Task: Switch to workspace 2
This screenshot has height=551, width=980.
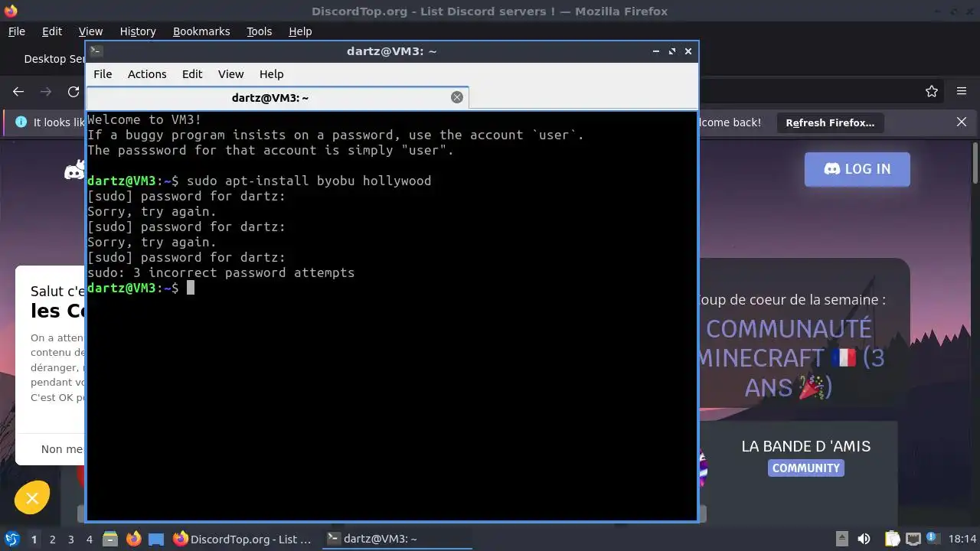Action: [x=53, y=540]
